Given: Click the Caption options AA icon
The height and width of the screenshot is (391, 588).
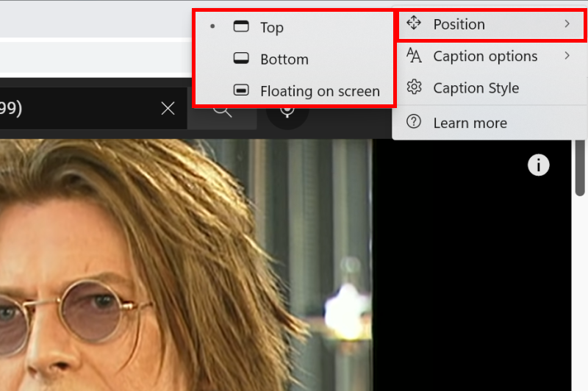Looking at the screenshot, I should (x=414, y=55).
